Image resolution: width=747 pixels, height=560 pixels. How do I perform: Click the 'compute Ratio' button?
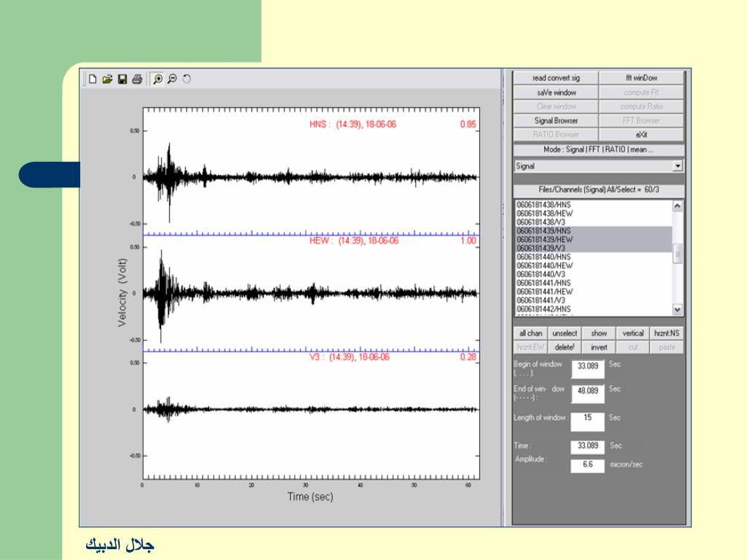point(641,106)
